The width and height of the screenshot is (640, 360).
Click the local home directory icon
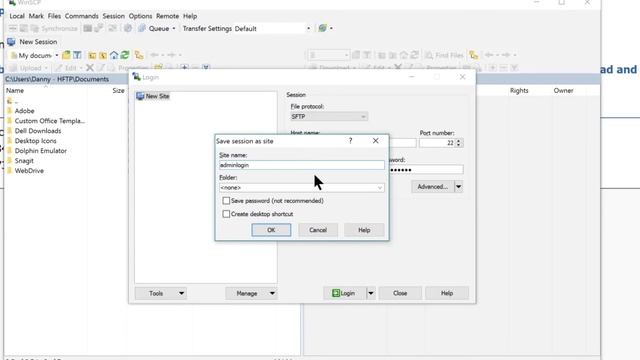point(114,55)
